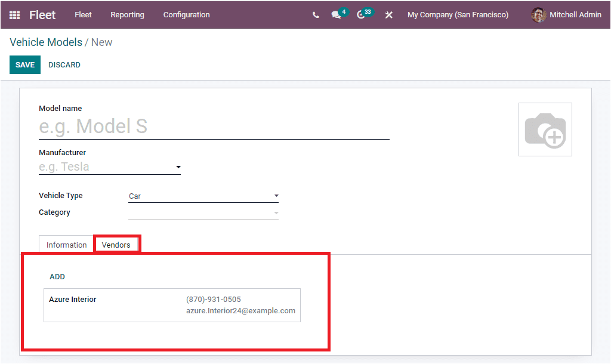Image resolution: width=611 pixels, height=364 pixels.
Task: Open the Configuration menu
Action: (186, 15)
